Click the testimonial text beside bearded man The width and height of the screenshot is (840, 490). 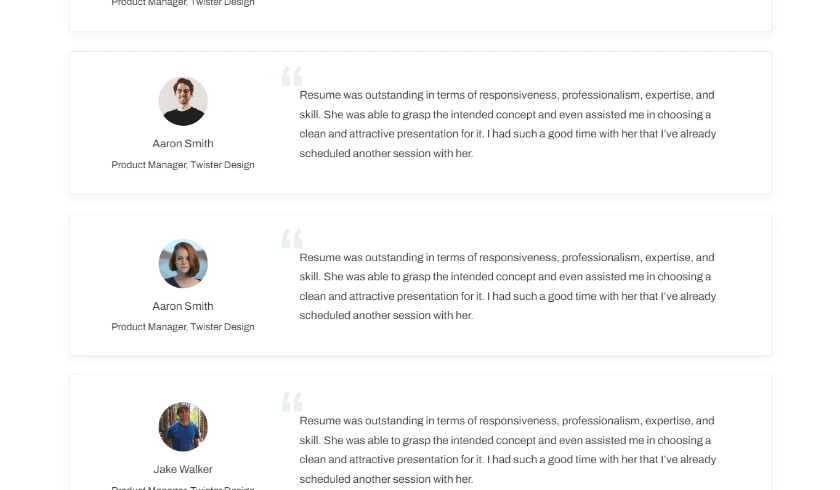click(x=508, y=124)
